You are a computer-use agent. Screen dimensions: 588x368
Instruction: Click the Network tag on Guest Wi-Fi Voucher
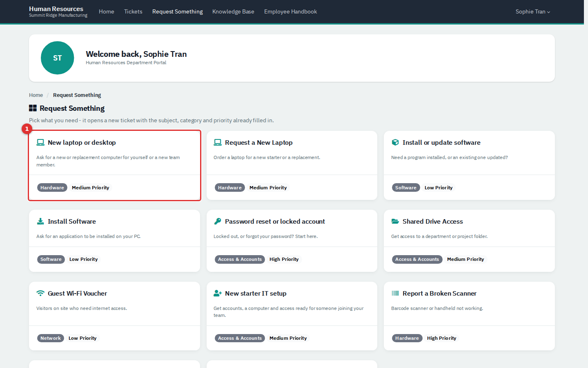pos(51,338)
